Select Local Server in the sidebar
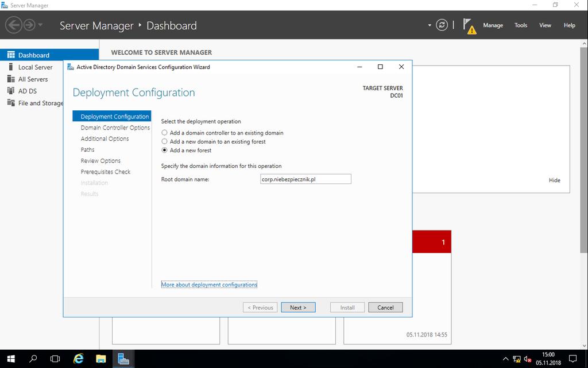This screenshot has width=588, height=368. (35, 67)
